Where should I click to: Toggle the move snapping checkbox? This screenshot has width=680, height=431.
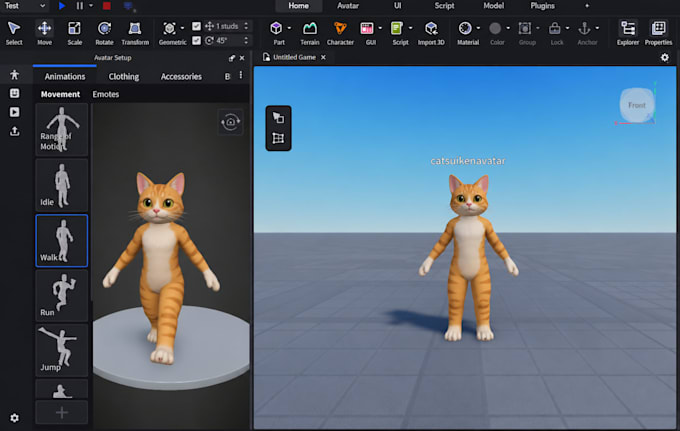point(196,26)
